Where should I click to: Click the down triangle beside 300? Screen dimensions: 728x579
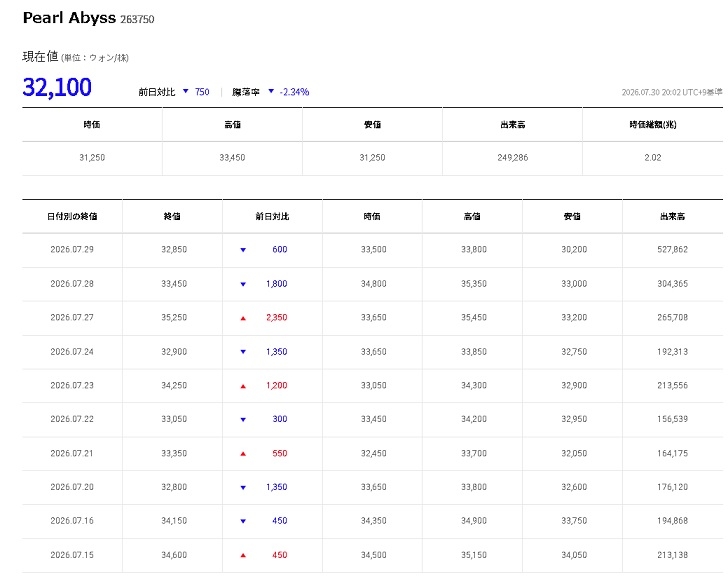click(243, 420)
